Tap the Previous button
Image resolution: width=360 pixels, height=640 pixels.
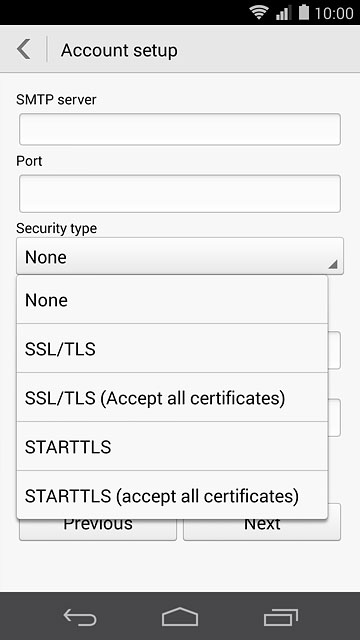click(98, 529)
